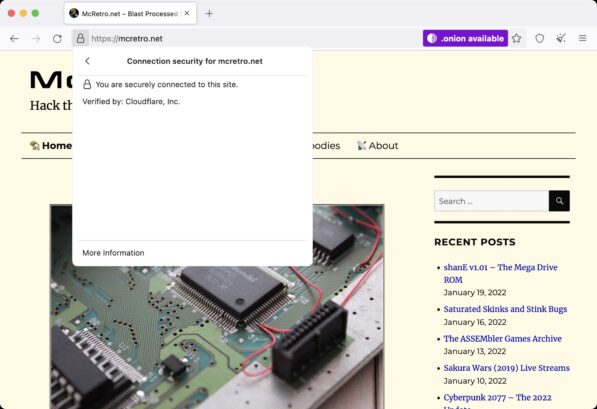
Task: Click the .onion available button
Action: point(465,38)
